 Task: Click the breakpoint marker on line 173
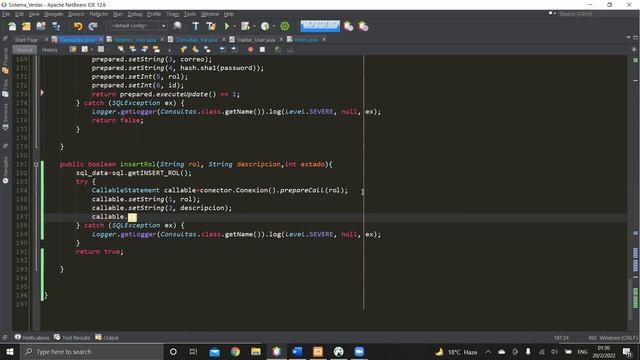42,93
